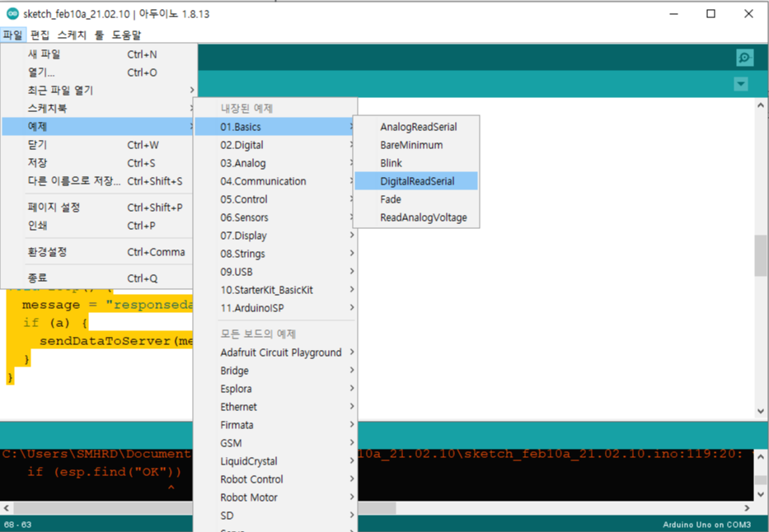Screen dimensions: 769x532
Task: Open the Blink example
Action: [416, 163]
